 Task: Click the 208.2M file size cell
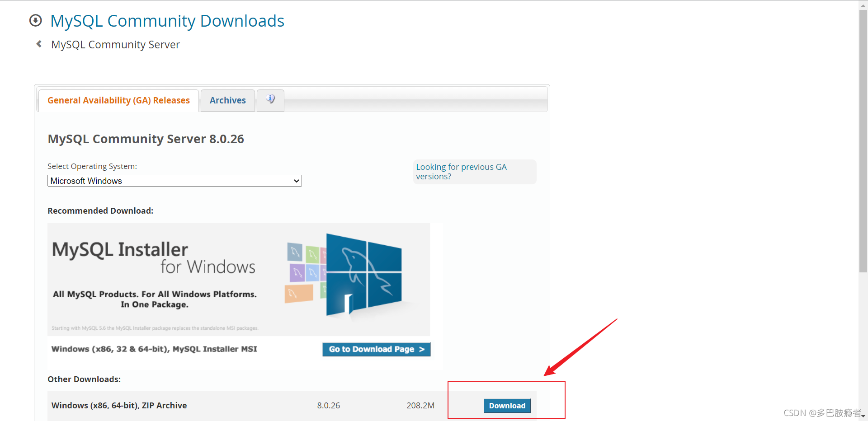[x=420, y=406]
